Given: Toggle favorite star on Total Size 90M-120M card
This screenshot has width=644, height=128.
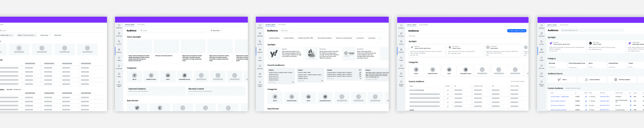Looking at the screenshot, I should pos(322,81).
